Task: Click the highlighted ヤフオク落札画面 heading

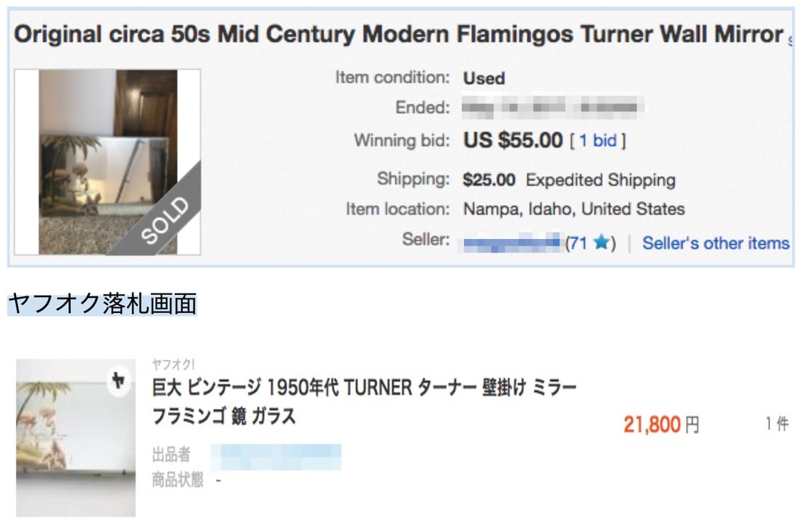Action: 102,304
